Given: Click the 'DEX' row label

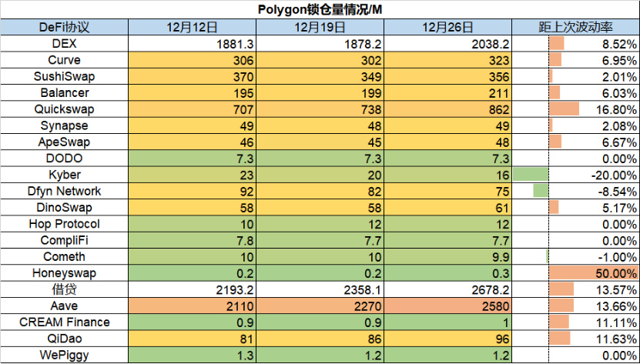Looking at the screenshot, I should tap(64, 44).
